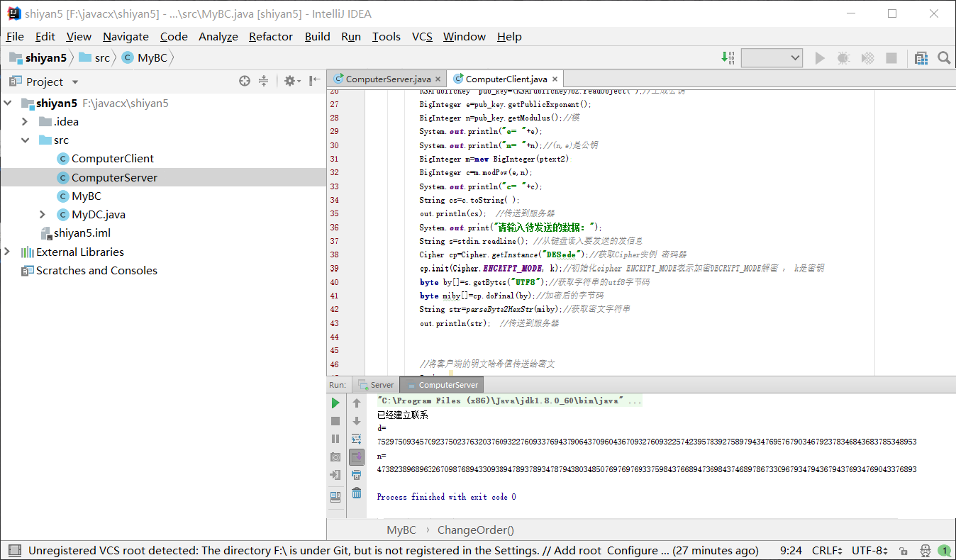Click the Scroll from Source target icon

click(x=245, y=82)
